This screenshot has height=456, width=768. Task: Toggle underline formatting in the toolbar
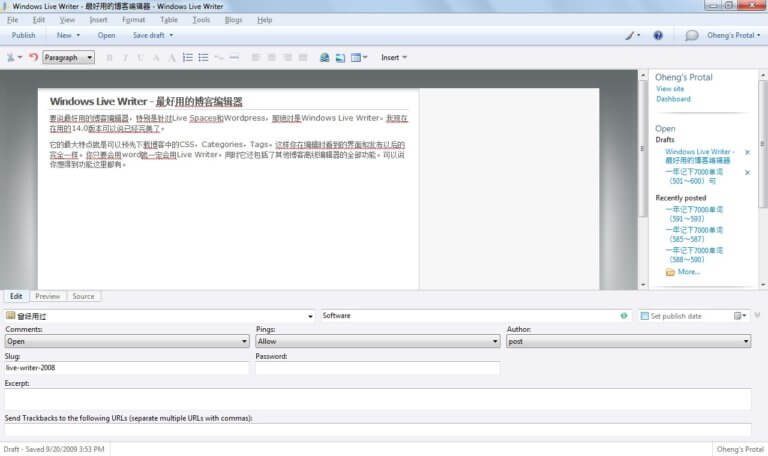[x=141, y=58]
